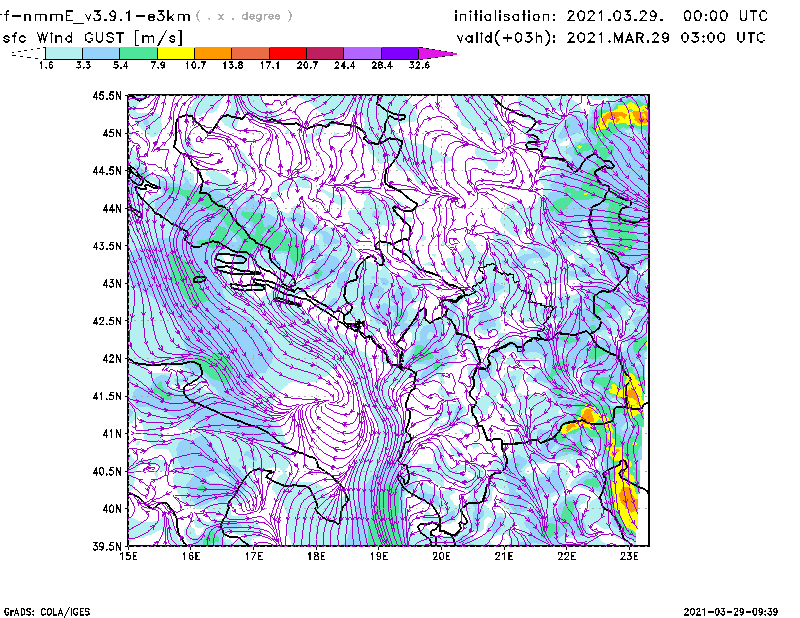Click the light cyan legend swatch
The height and width of the screenshot is (618, 800).
pos(64,53)
